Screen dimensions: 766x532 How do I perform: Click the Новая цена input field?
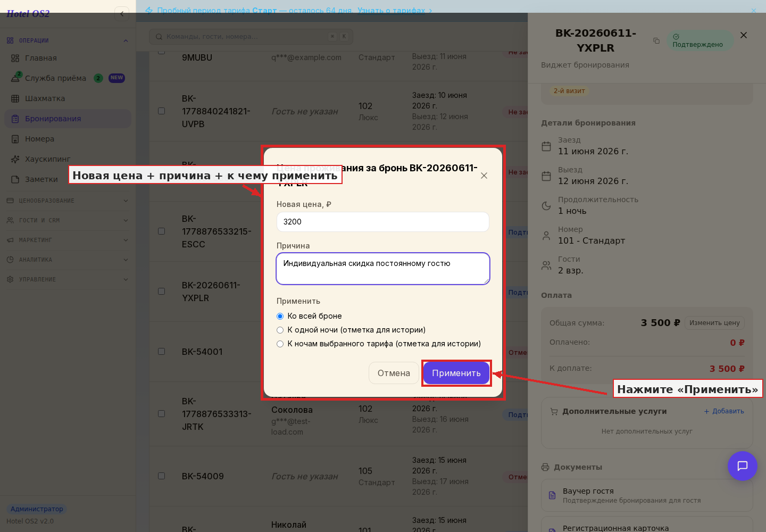pyautogui.click(x=383, y=222)
